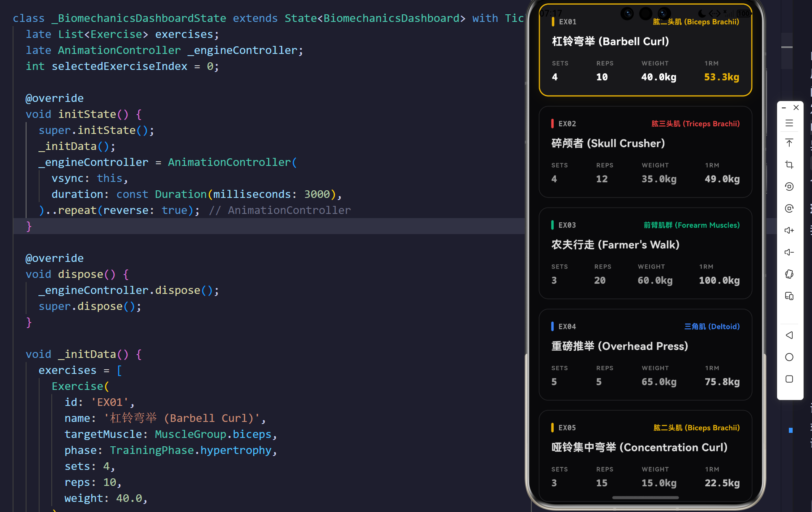Click the shake device icon

[x=789, y=274]
